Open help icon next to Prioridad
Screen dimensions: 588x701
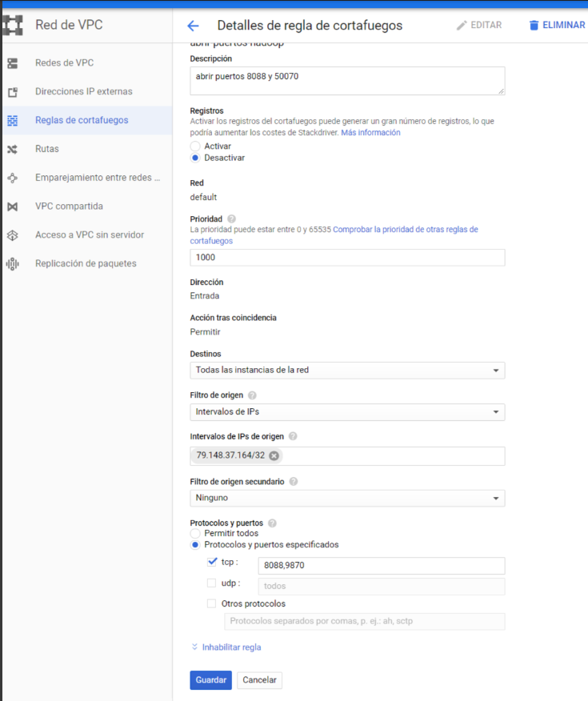[231, 219]
